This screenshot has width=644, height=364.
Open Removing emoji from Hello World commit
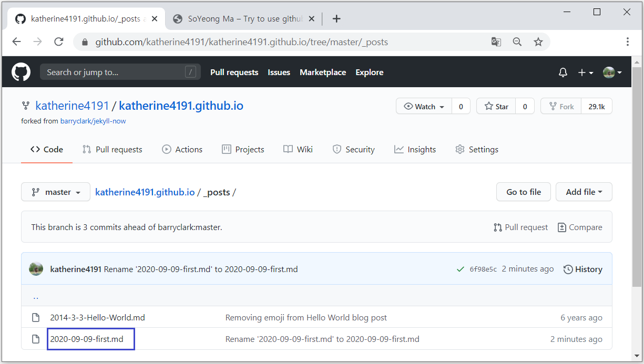[306, 317]
